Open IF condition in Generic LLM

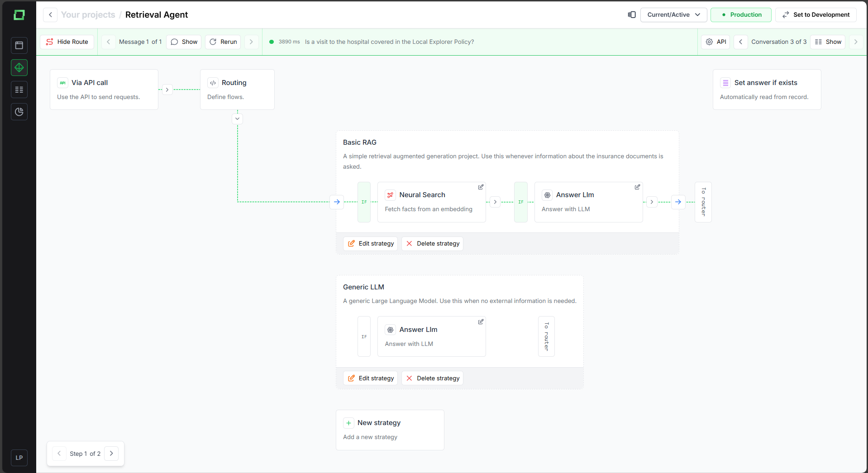364,337
